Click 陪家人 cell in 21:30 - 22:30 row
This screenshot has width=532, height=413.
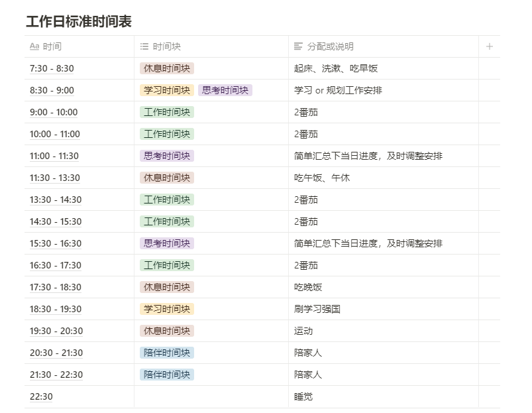tap(384, 375)
